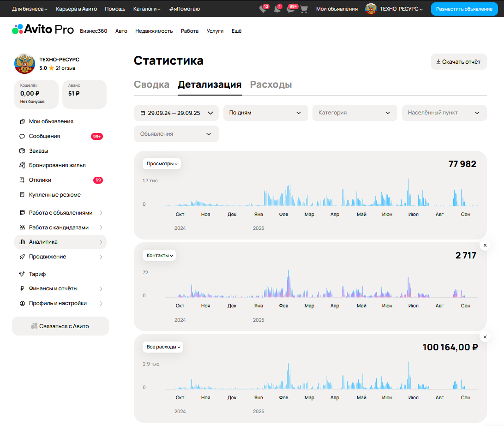
Task: Open Услуги navigation item
Action: coord(215,31)
